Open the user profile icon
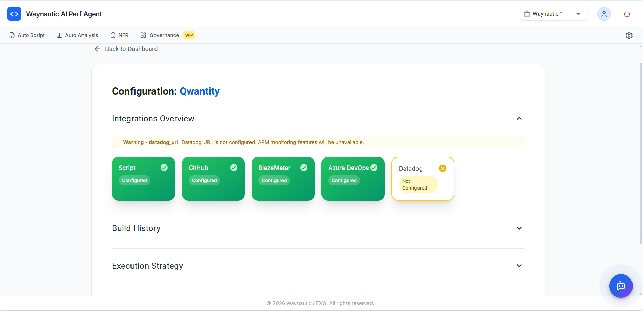The width and height of the screenshot is (644, 312). pyautogui.click(x=604, y=14)
